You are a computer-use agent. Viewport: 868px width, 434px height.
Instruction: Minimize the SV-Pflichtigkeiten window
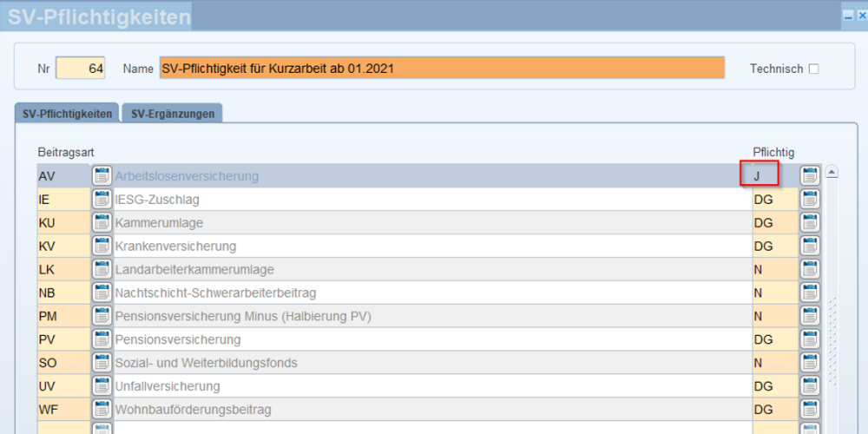[x=848, y=17]
